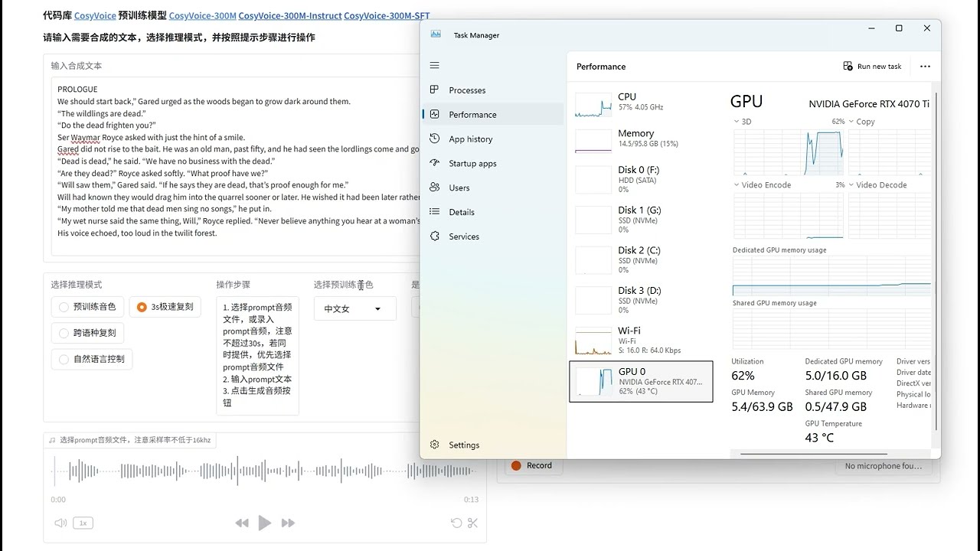The image size is (980, 551).
Task: Play the prompt audio
Action: [265, 523]
